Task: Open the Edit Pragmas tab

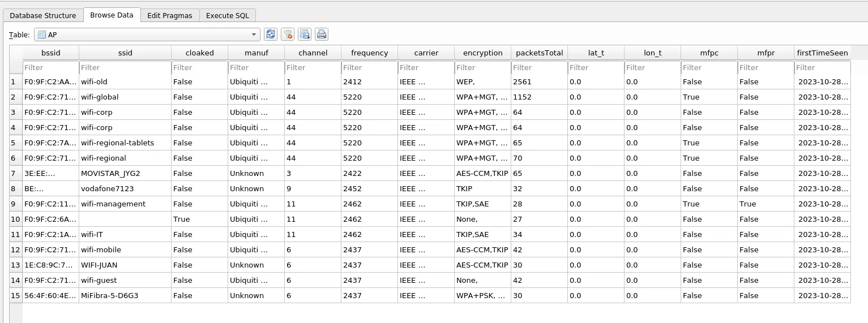Action: pyautogui.click(x=170, y=15)
